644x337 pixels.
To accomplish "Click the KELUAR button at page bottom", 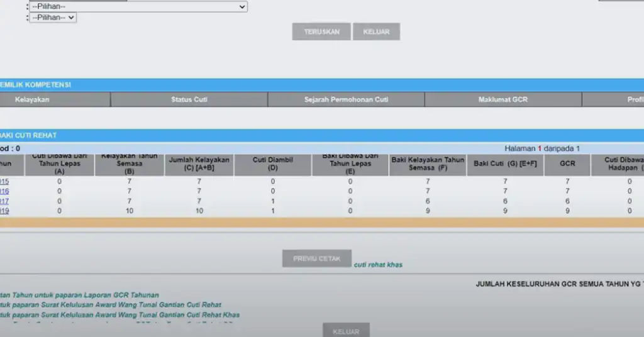I will [x=347, y=331].
